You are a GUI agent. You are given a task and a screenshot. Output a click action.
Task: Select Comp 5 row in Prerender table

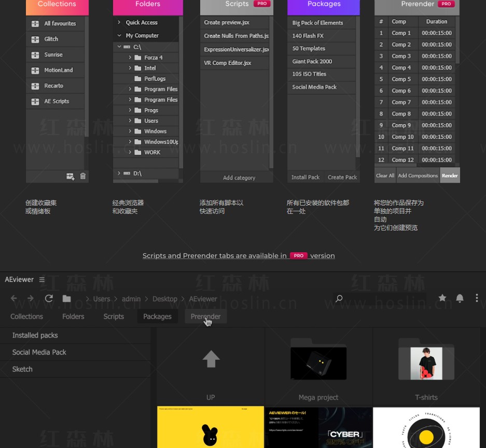(x=415, y=79)
